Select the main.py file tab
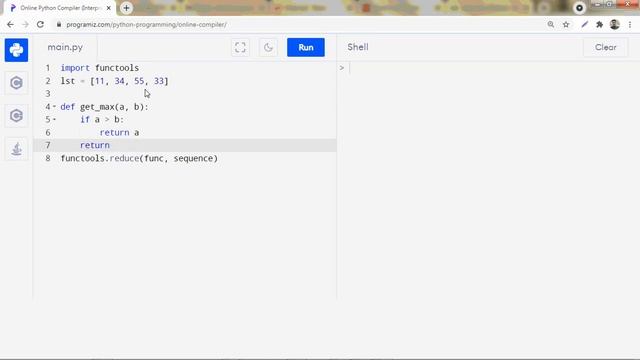640x360 pixels. click(65, 47)
